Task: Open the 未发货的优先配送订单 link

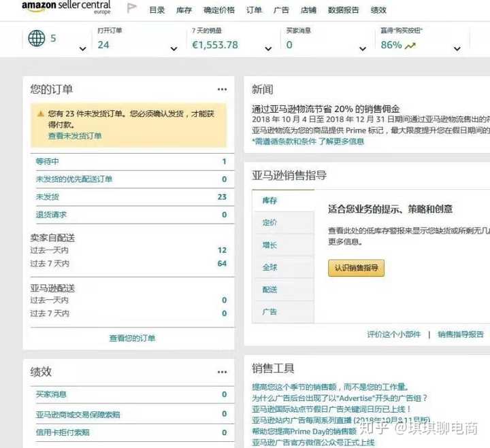Action: 74,179
